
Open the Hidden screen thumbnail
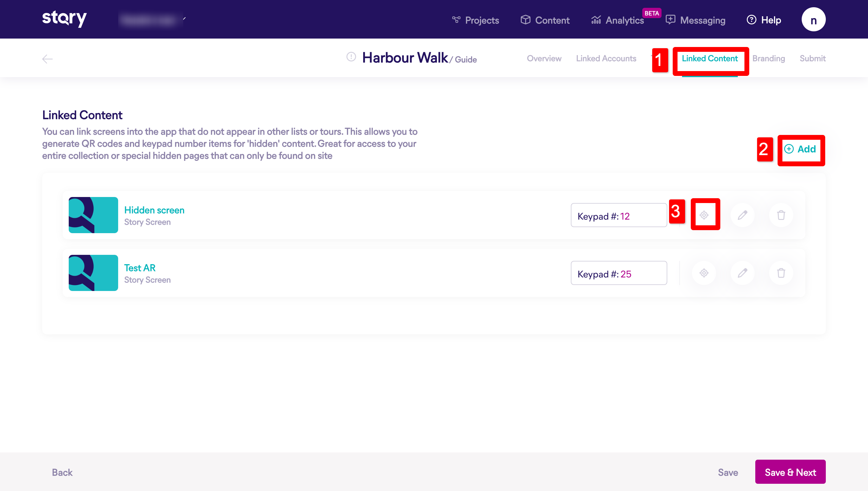pos(93,215)
